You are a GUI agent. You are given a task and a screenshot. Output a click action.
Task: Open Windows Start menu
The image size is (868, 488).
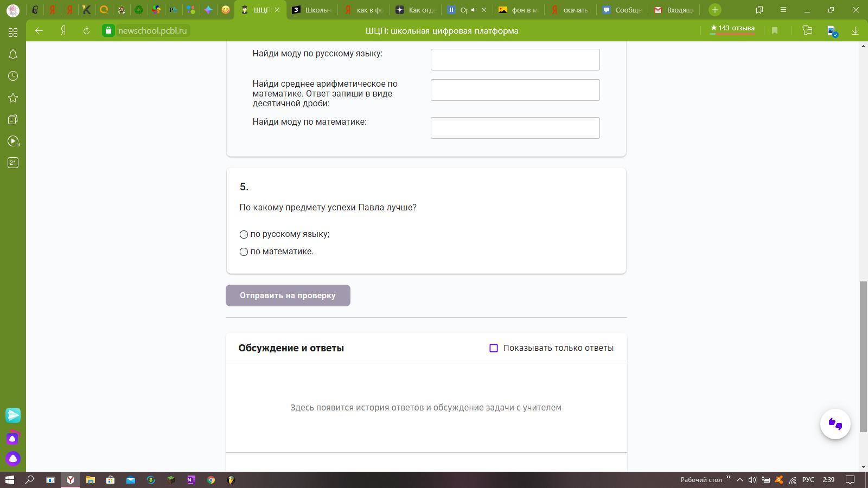click(x=9, y=480)
